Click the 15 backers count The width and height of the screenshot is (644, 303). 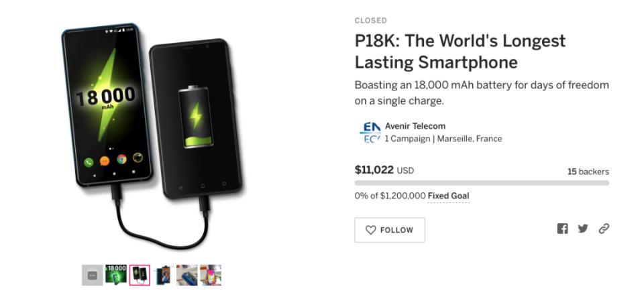click(x=588, y=172)
